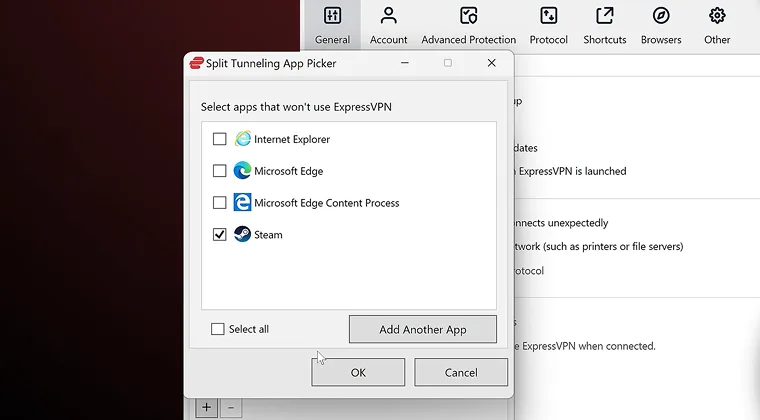The width and height of the screenshot is (760, 420).
Task: Open the Advanced Protection tab
Action: (x=468, y=25)
